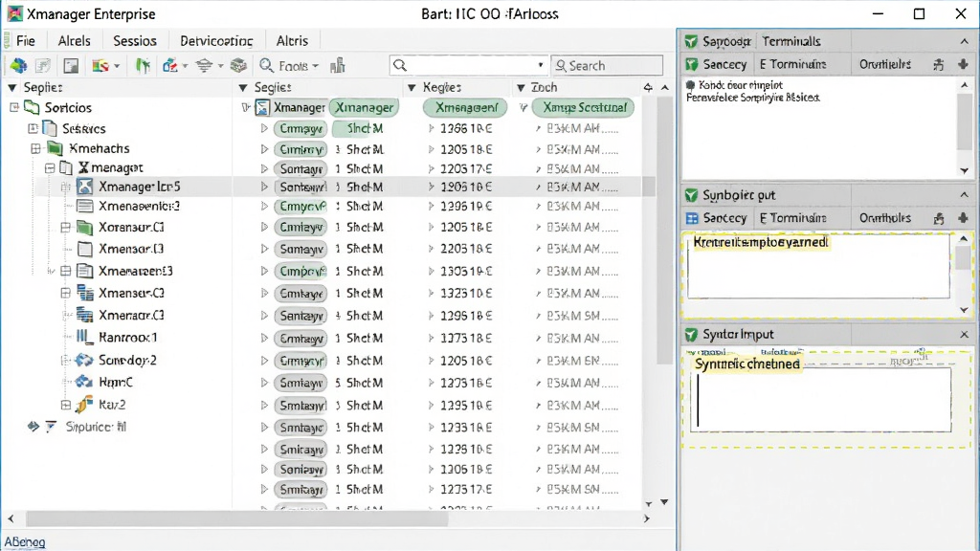Open the Alrtis menu
Image resolution: width=980 pixels, height=551 pixels.
click(x=292, y=41)
